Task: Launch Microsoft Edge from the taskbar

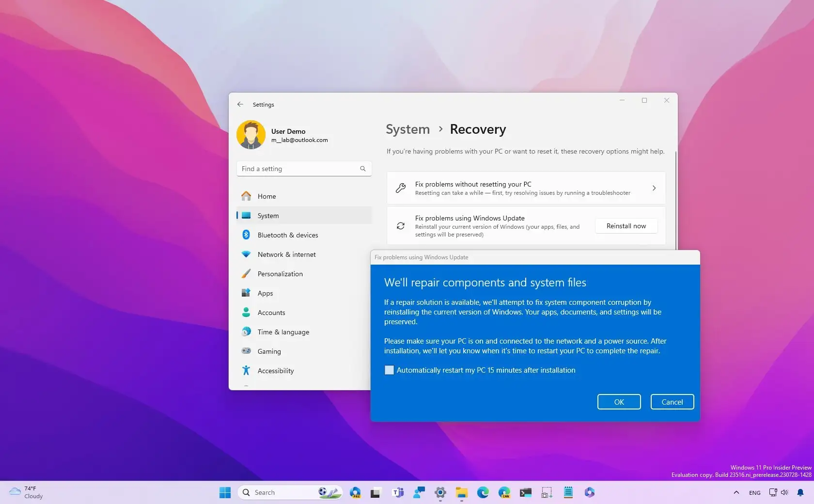Action: [x=483, y=492]
